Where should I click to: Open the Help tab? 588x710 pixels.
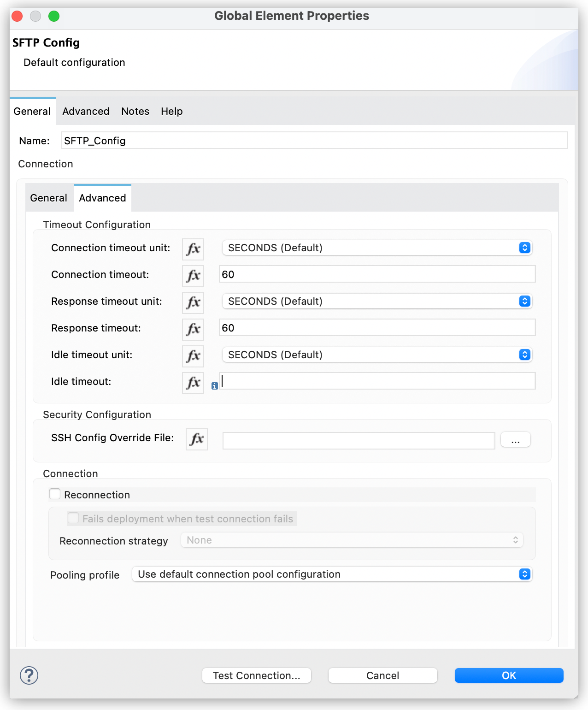(x=172, y=111)
